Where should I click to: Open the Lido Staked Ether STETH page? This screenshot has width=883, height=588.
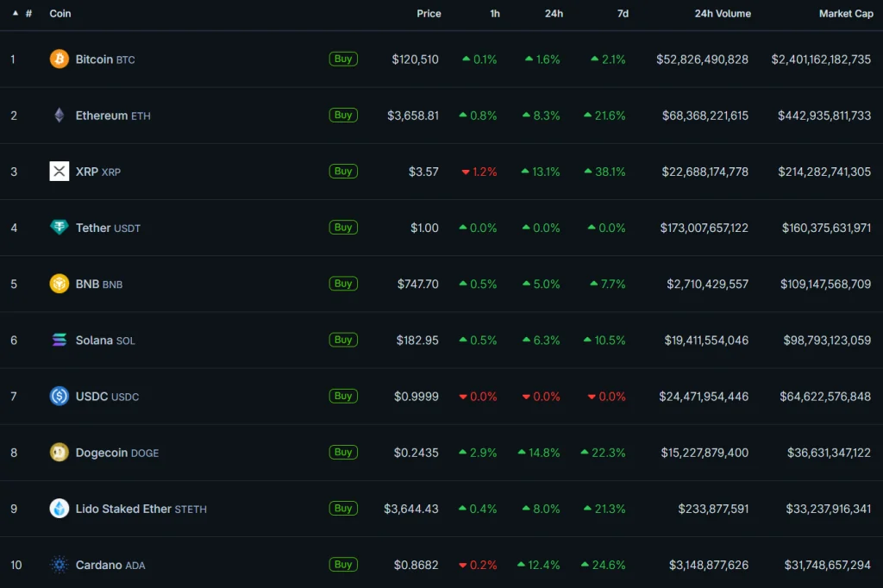[x=141, y=510]
